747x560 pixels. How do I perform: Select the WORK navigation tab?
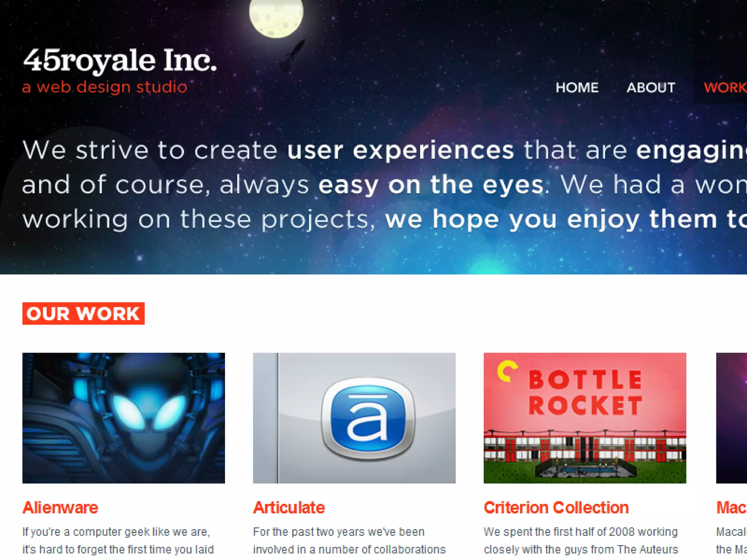coord(724,87)
